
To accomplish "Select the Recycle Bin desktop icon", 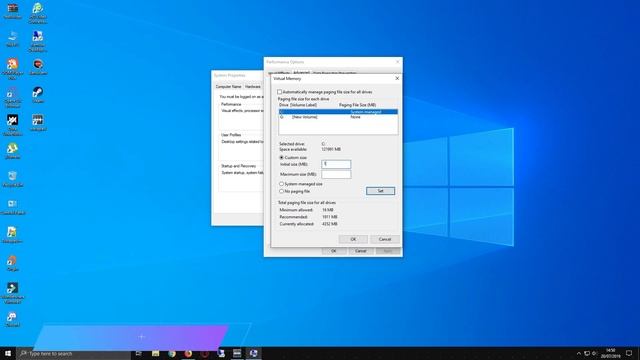I will point(13,179).
